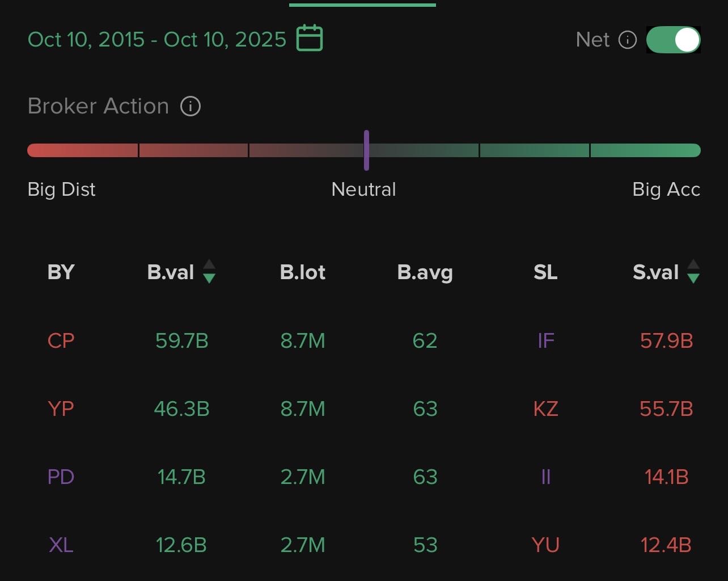This screenshot has width=728, height=581.
Task: Select seller broker IF
Action: click(545, 340)
